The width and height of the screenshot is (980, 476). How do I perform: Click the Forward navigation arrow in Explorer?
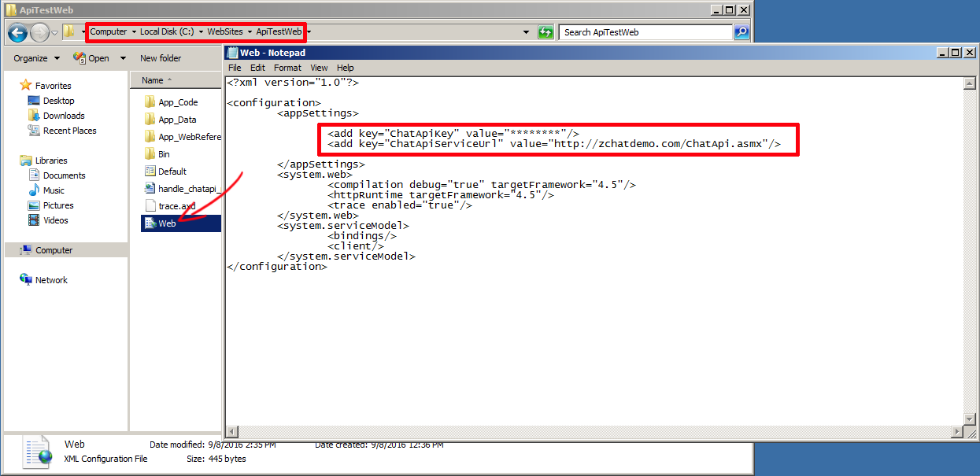click(x=39, y=32)
